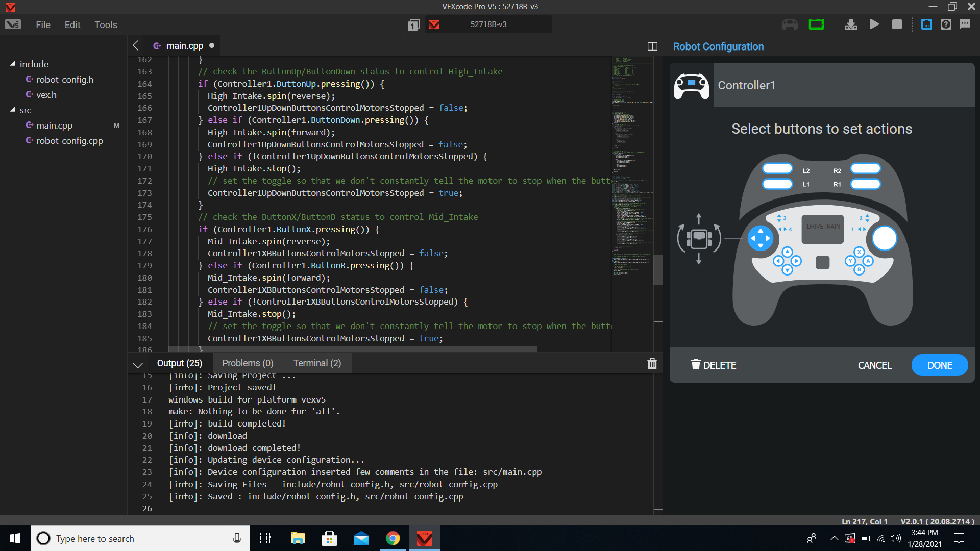Open File Explorer from taskbar
The height and width of the screenshot is (551, 980).
click(x=298, y=538)
